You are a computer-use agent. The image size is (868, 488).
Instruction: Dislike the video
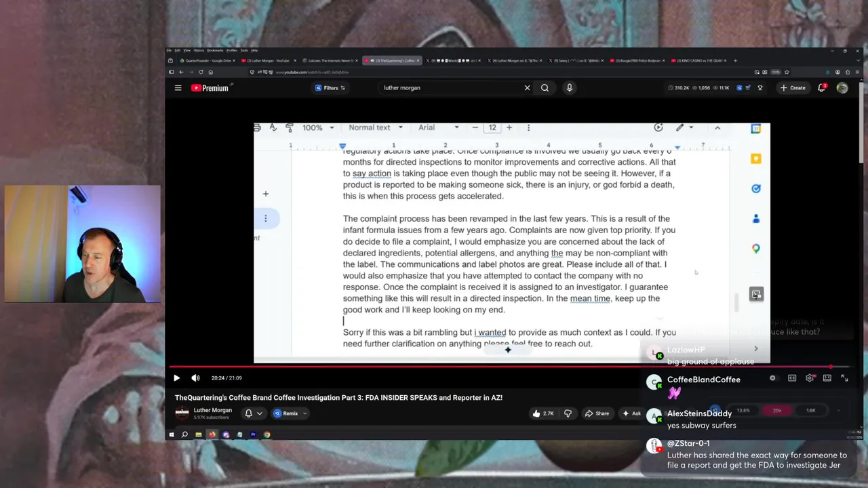pyautogui.click(x=568, y=413)
